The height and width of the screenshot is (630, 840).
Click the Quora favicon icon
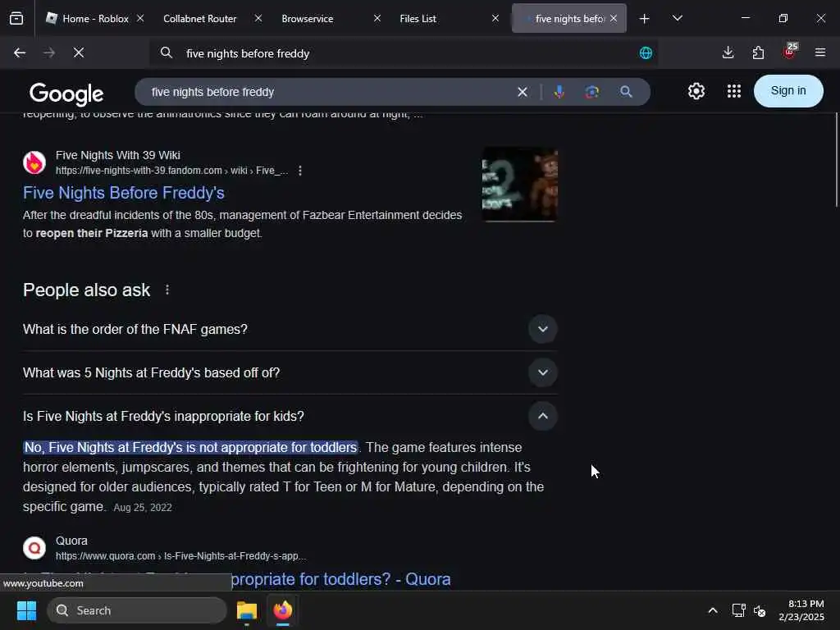pos(34,548)
